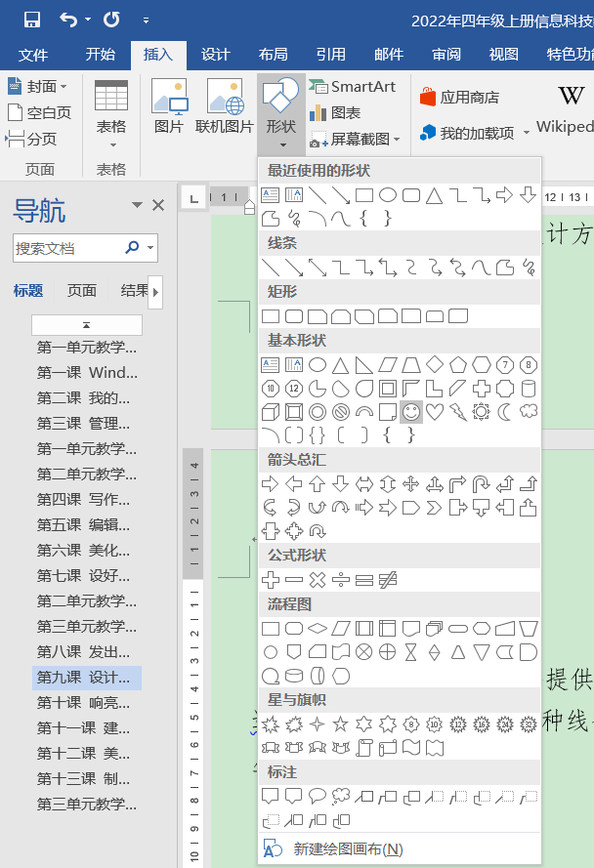Go to heading 第一课 Wind...

click(x=87, y=373)
